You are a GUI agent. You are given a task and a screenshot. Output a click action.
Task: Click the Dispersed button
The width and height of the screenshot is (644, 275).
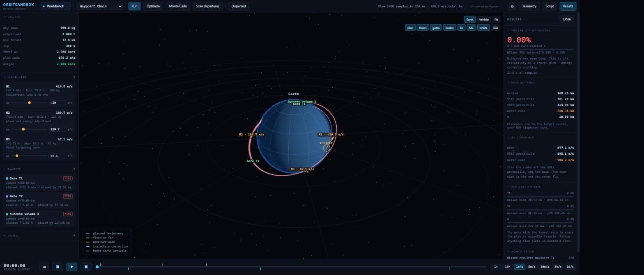click(239, 6)
